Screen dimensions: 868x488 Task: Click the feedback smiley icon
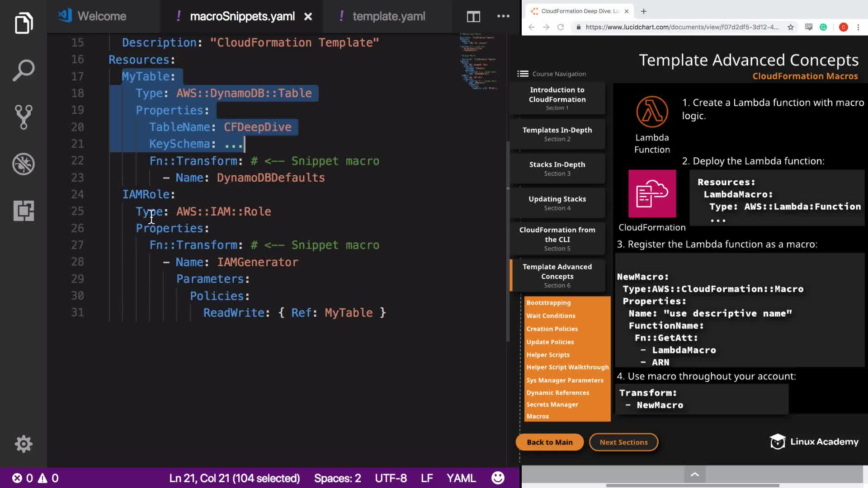[498, 478]
